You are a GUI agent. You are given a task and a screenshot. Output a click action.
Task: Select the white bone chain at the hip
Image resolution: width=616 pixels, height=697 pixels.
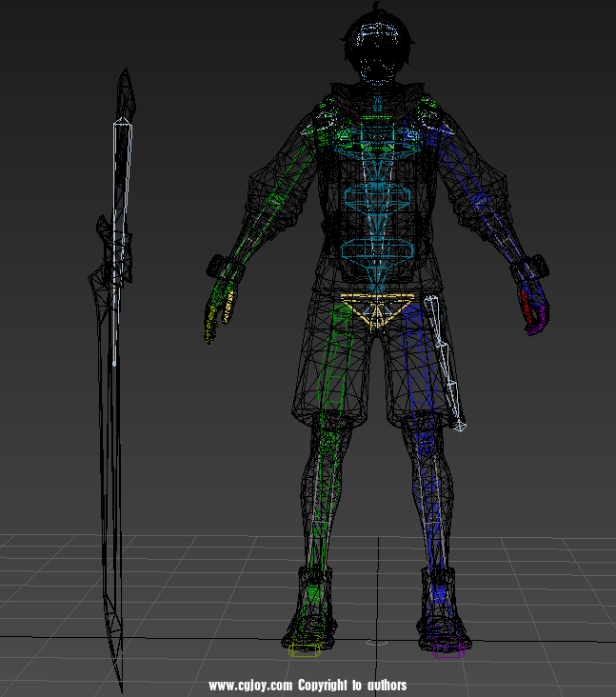coord(446,362)
